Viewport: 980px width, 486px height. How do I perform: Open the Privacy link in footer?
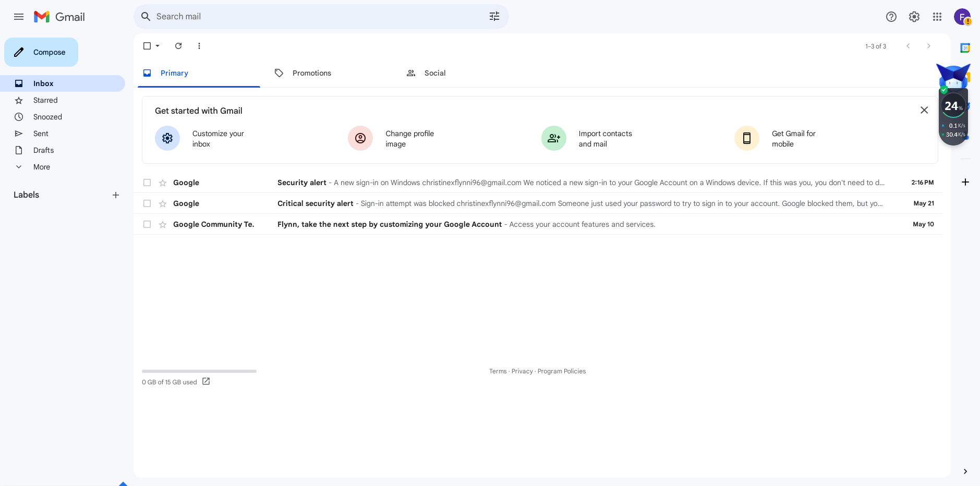click(x=522, y=371)
